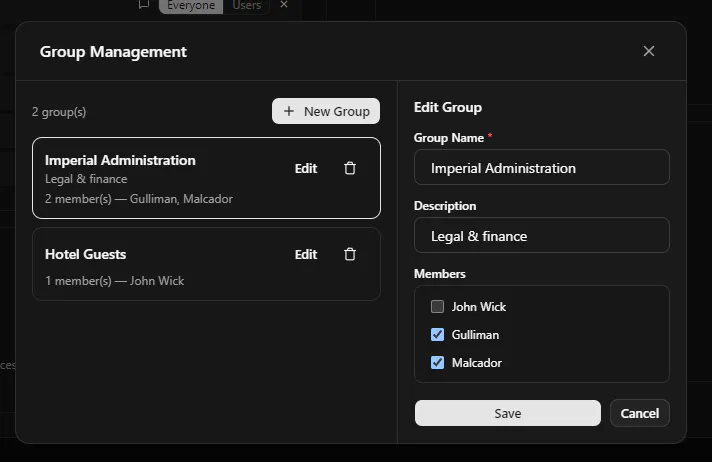Check the John Wick member checkbox
712x462 pixels.
pyautogui.click(x=437, y=307)
